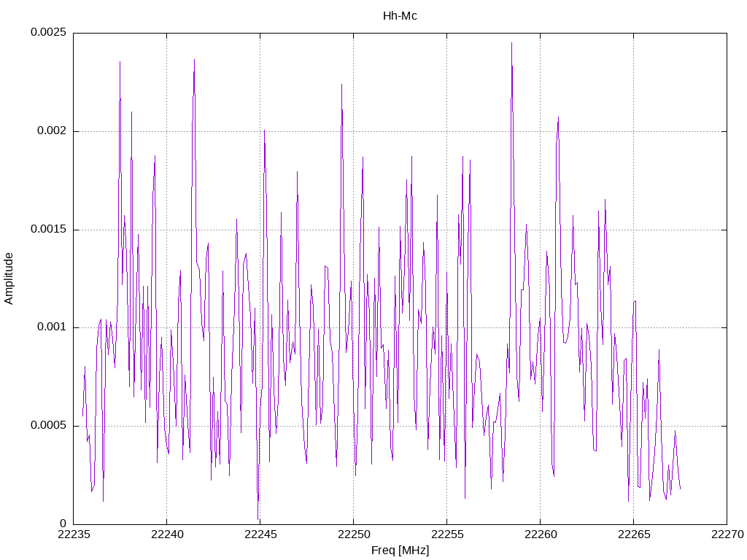This screenshot has height=560, width=747.
Task: Click y-axis tick value 0.001
Action: point(52,327)
